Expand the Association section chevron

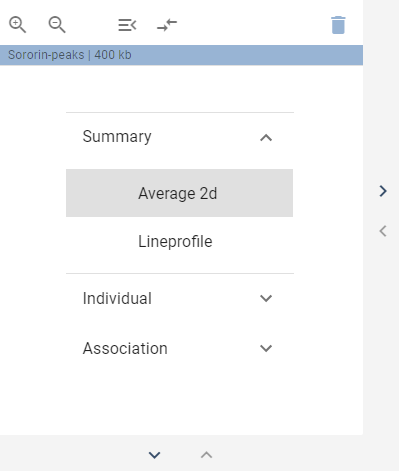click(266, 348)
